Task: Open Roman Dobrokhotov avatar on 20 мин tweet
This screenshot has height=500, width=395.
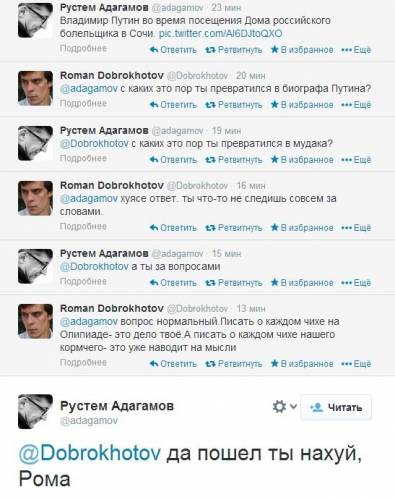Action: coord(35,88)
